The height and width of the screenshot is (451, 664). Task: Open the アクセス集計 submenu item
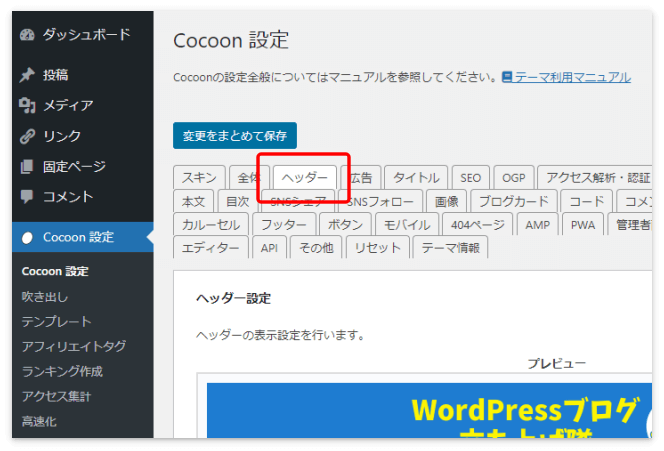click(56, 396)
